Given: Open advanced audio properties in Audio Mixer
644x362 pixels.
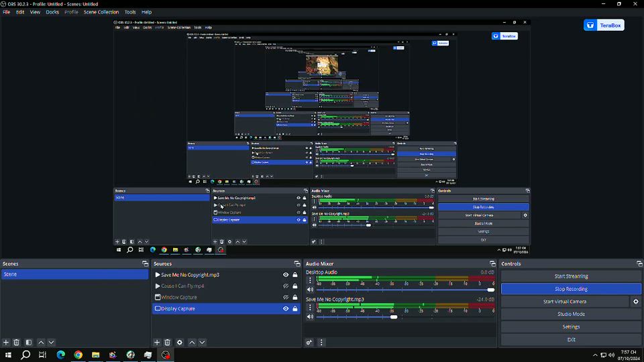Looking at the screenshot, I should (x=309, y=343).
